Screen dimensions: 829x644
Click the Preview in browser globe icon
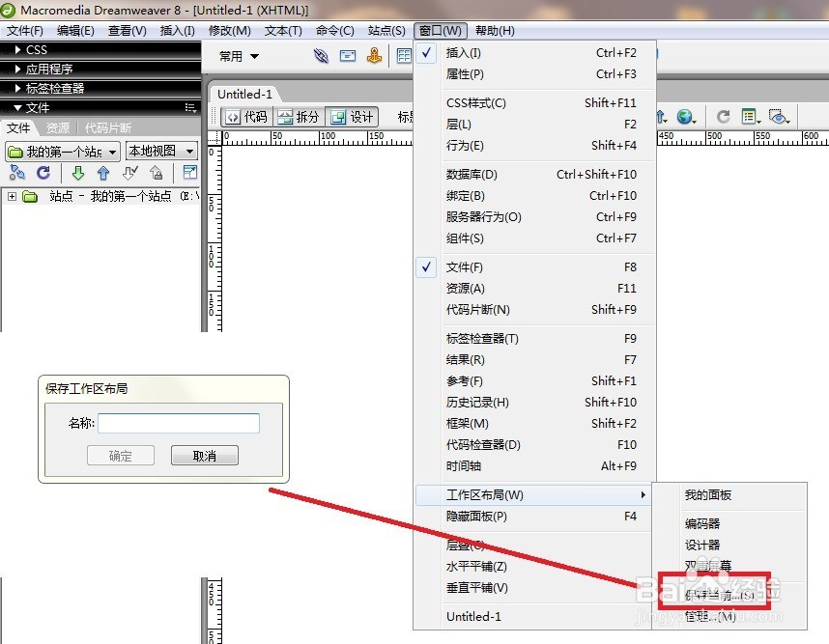tap(686, 117)
